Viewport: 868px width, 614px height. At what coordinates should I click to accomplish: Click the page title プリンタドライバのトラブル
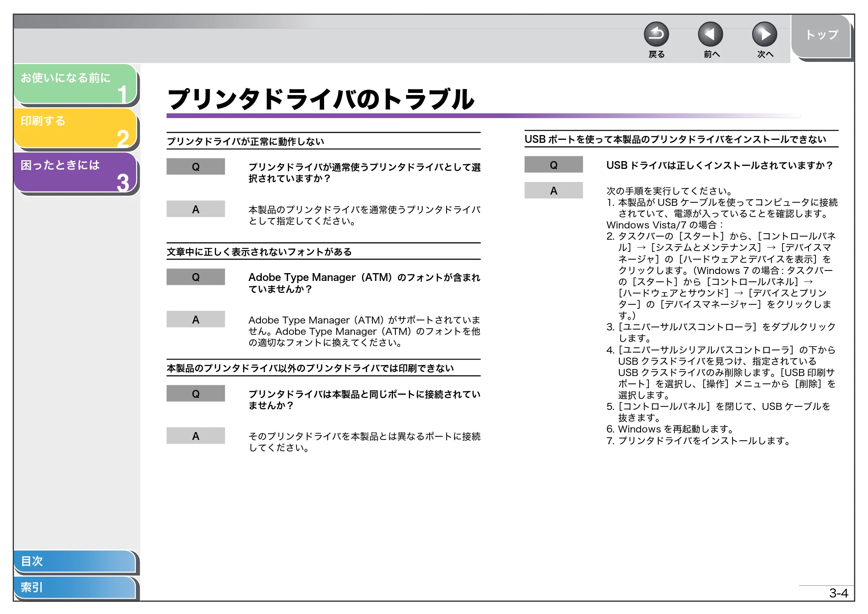tap(321, 99)
